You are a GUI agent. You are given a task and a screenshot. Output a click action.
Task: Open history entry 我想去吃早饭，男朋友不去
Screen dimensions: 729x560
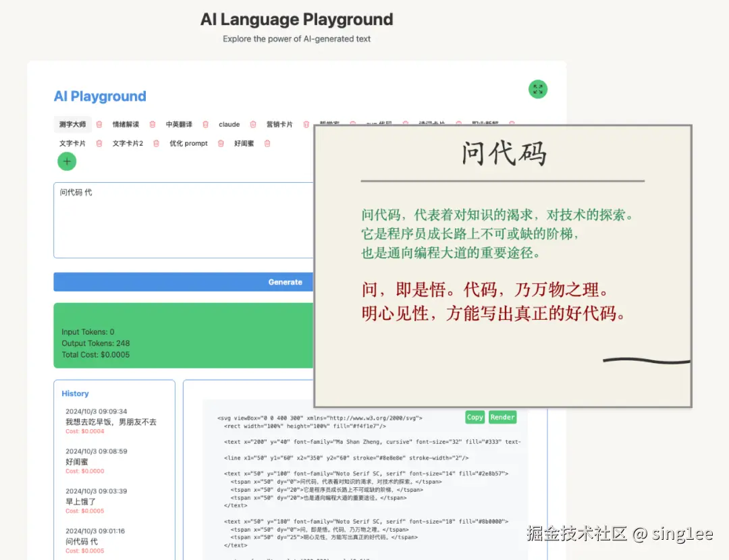[x=111, y=422]
